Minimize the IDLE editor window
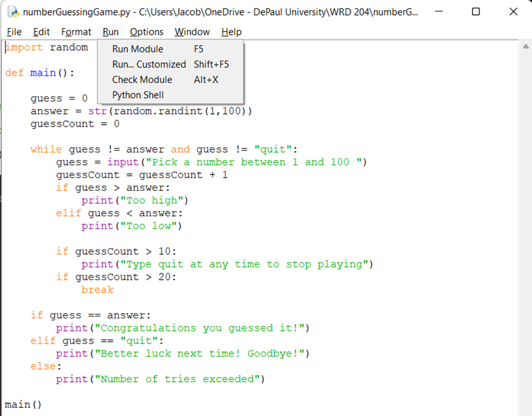Image resolution: width=532 pixels, height=416 pixels. tap(439, 12)
